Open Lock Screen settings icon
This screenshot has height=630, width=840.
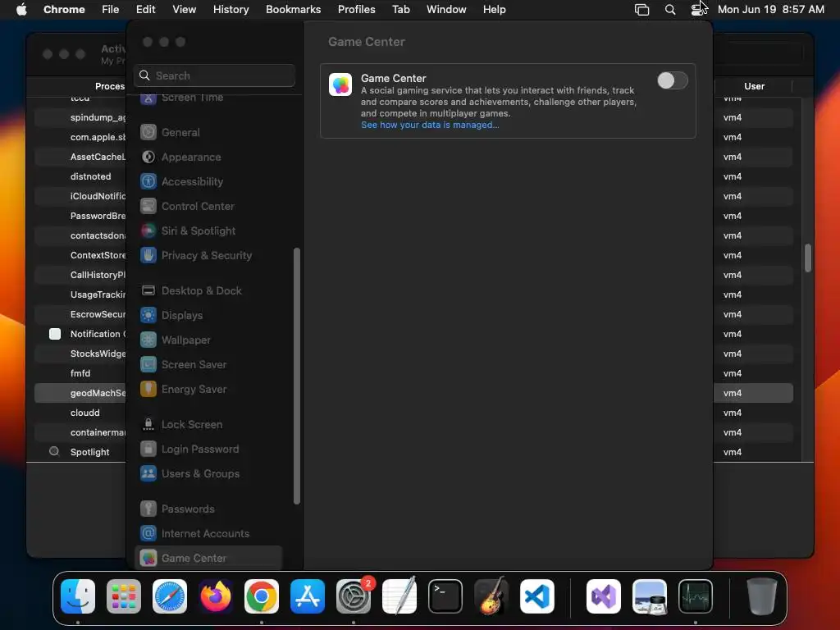click(x=148, y=425)
